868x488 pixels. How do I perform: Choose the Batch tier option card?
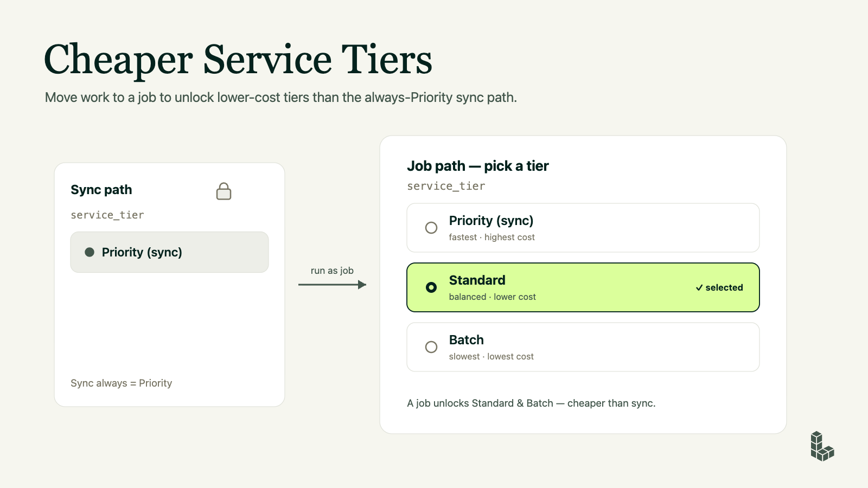(x=583, y=347)
